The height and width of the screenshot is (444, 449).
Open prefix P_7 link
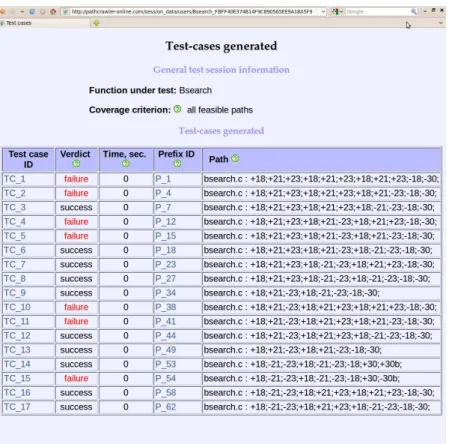(163, 207)
